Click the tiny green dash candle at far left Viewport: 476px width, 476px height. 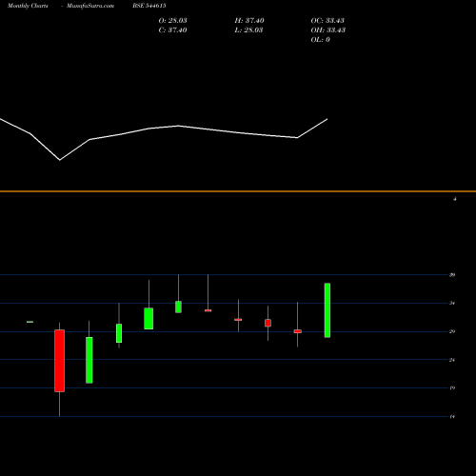pos(30,322)
